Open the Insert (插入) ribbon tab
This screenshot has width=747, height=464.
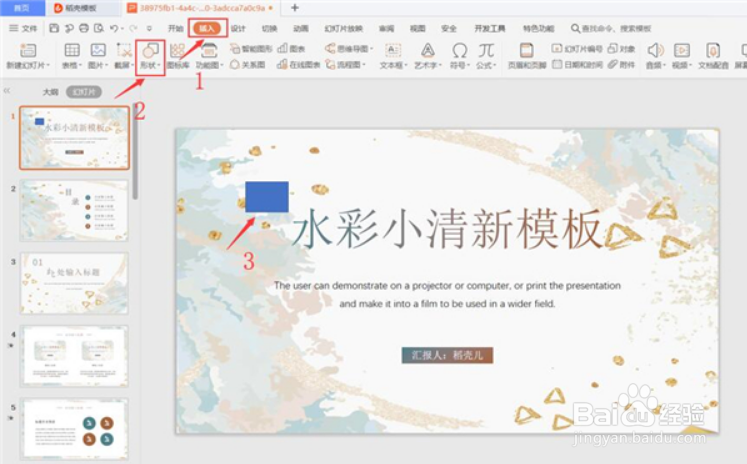(x=207, y=29)
